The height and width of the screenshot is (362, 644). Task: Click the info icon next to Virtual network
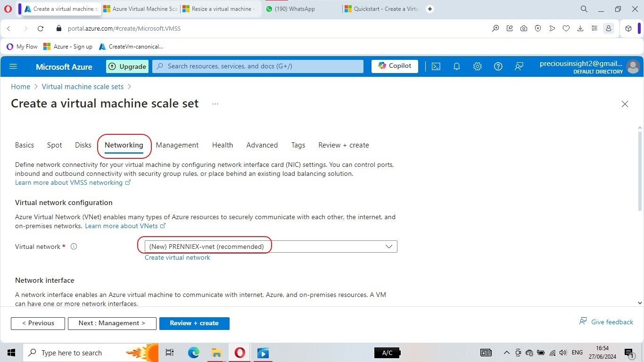click(x=74, y=247)
